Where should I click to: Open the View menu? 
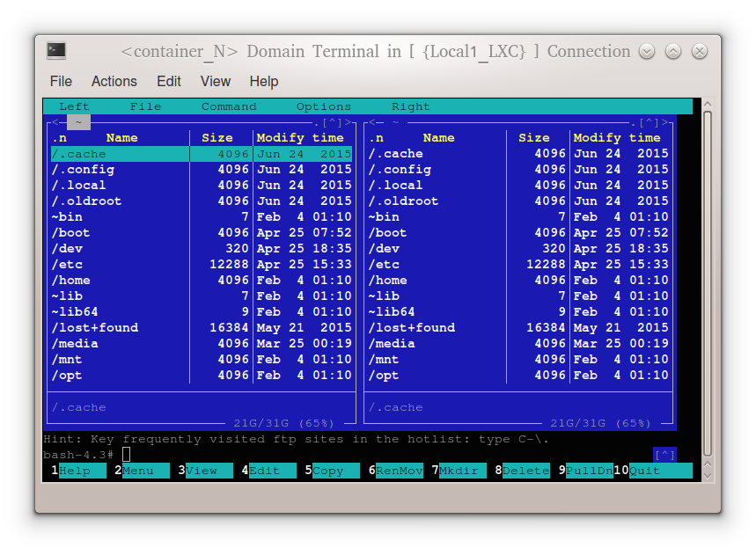pos(216,82)
